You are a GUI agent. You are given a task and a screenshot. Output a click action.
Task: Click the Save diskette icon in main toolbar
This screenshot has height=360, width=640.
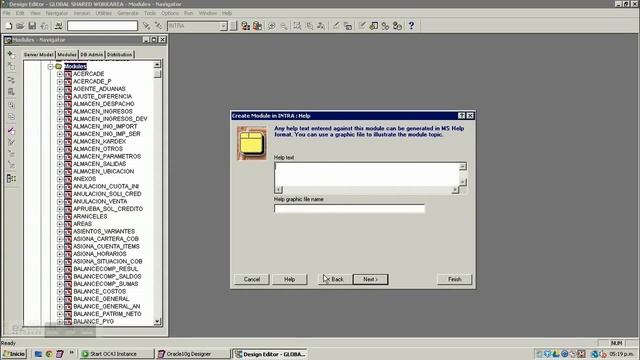(x=32, y=26)
